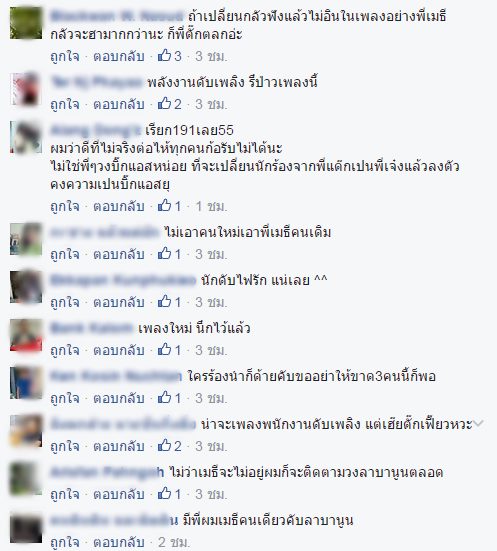The height and width of the screenshot is (551, 497).
Task: Open blurred profile name on นักดับไฟรัก comment
Action: [123, 280]
